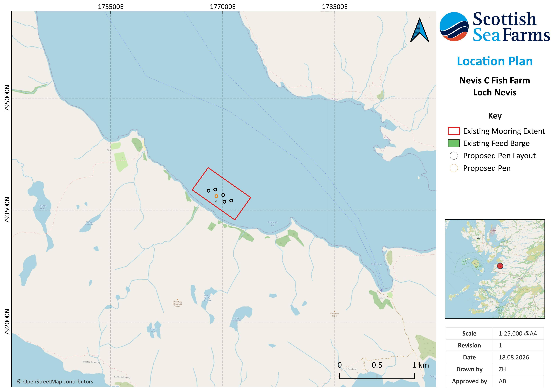555x392 pixels.
Task: Click the Scottish Sea Farms logo emblem
Action: (454, 27)
